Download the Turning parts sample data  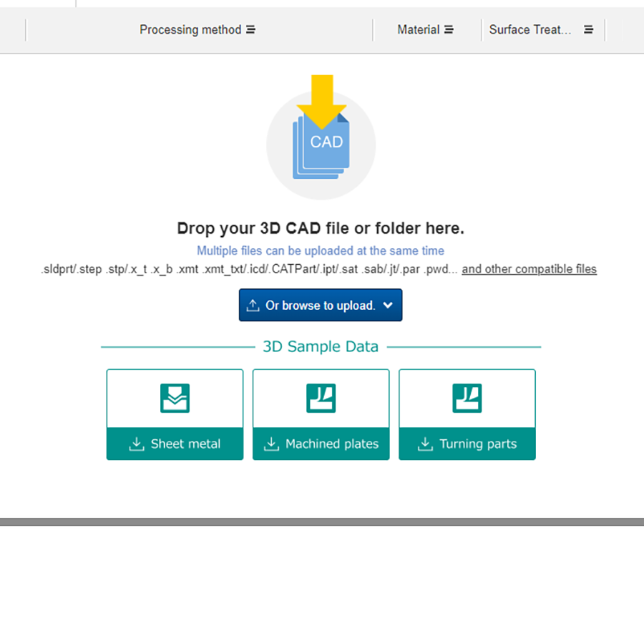click(467, 444)
